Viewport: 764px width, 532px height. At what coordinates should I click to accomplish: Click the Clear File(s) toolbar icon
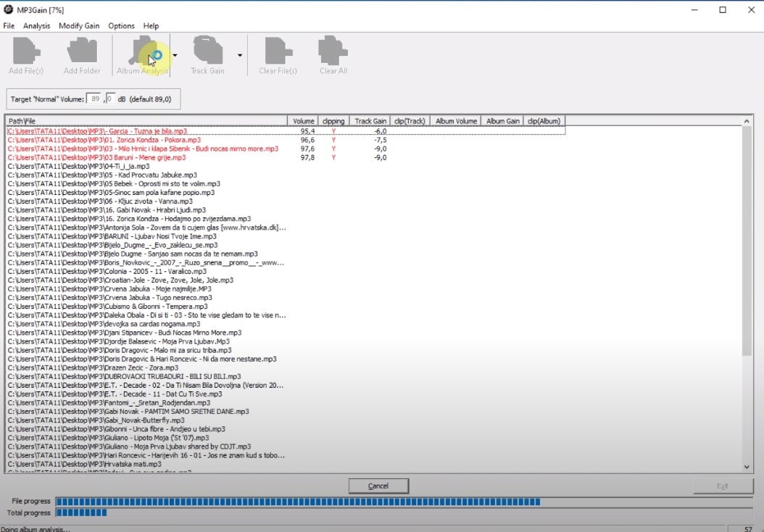278,51
